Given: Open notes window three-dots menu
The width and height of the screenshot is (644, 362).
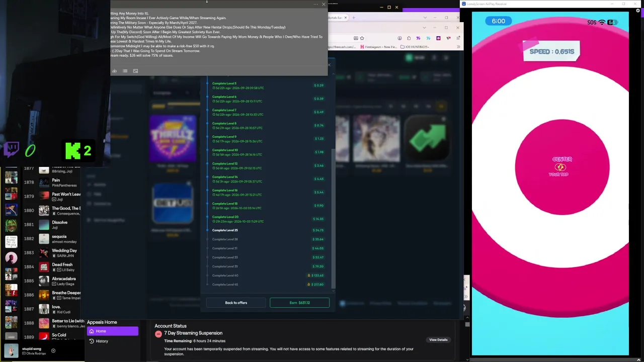Looking at the screenshot, I should click(315, 5).
